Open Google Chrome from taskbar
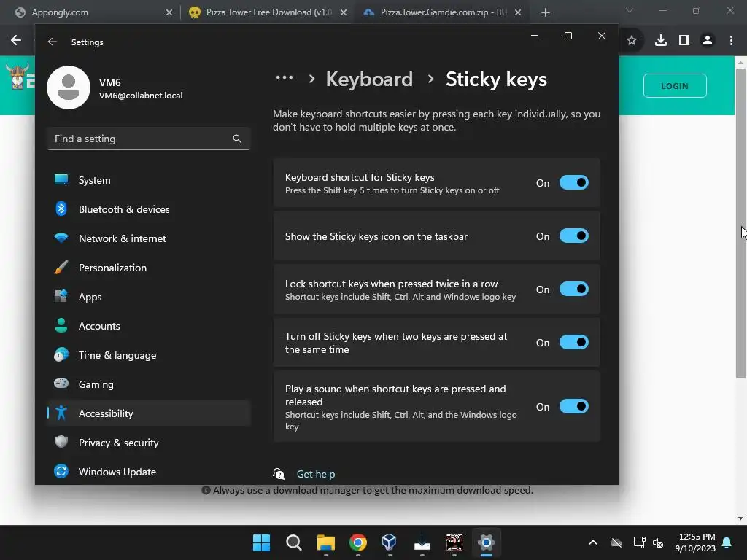 [x=357, y=542]
